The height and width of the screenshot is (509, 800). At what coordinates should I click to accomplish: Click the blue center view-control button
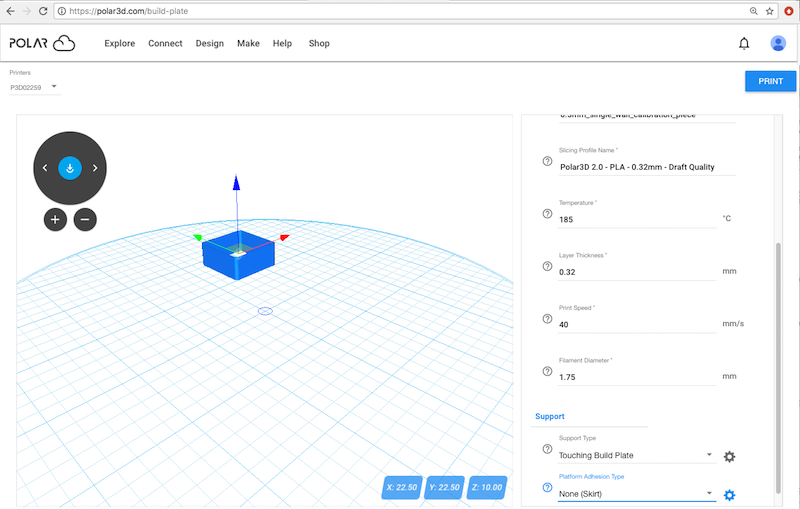(70, 168)
